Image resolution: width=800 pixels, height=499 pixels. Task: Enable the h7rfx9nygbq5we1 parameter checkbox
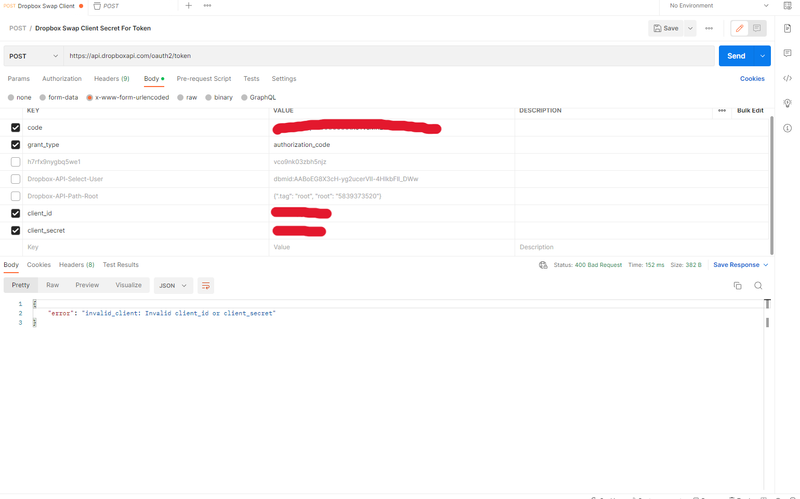pos(15,162)
